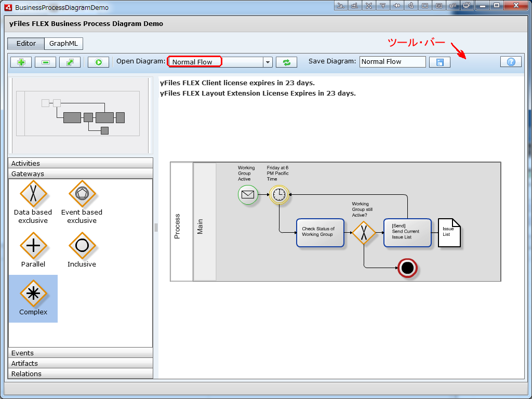Click the Main lane label
The width and height of the screenshot is (532, 399).
[x=200, y=227]
